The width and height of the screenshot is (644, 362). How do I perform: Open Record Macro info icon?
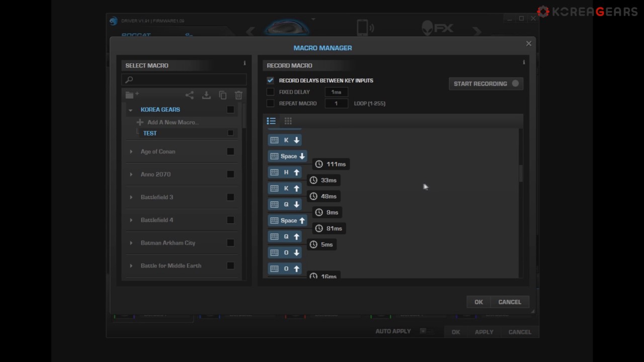coord(524,62)
